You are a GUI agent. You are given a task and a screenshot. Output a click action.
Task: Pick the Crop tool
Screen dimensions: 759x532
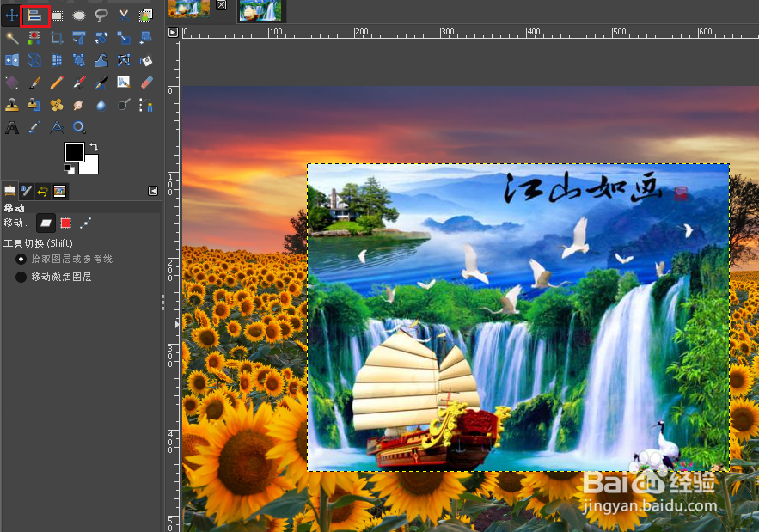click(x=56, y=38)
